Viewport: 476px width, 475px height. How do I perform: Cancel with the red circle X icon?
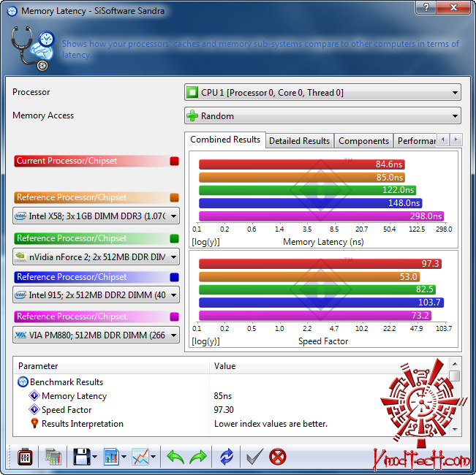point(277,457)
